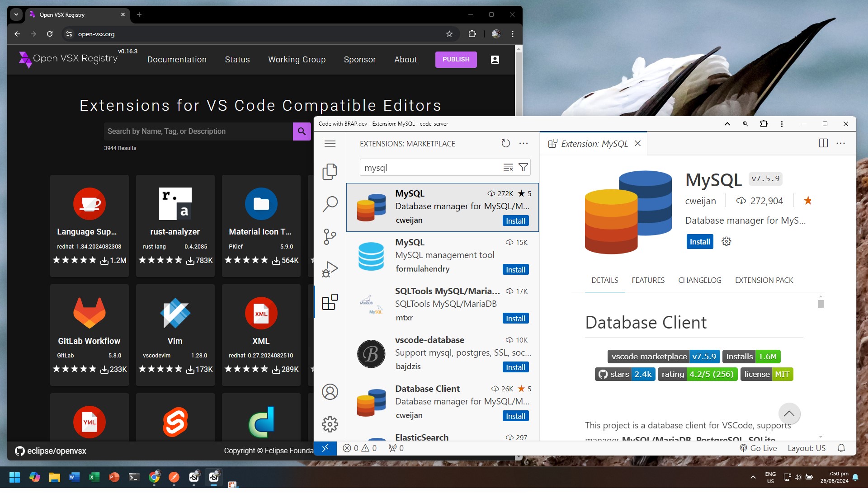Clear the mysql extension search query
Viewport: 868px width, 493px height.
508,167
